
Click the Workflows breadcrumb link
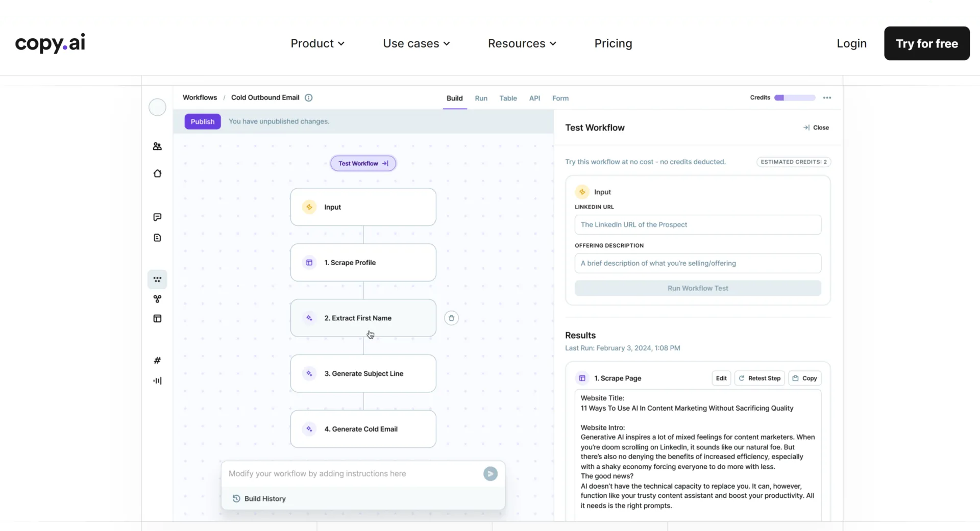pyautogui.click(x=200, y=97)
